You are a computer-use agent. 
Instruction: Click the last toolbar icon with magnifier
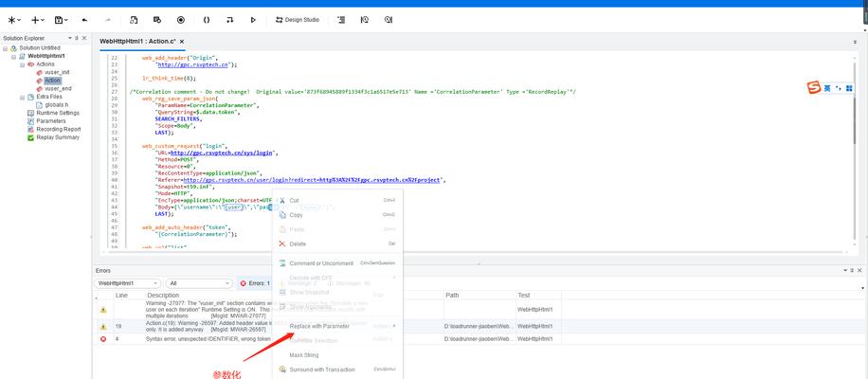pyautogui.click(x=389, y=20)
